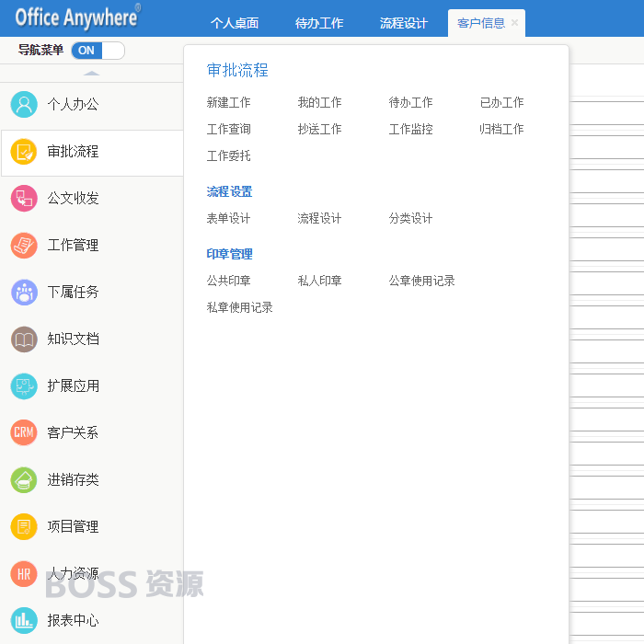644x644 pixels.
Task: Select 公文收发 menu label
Action: point(73,199)
